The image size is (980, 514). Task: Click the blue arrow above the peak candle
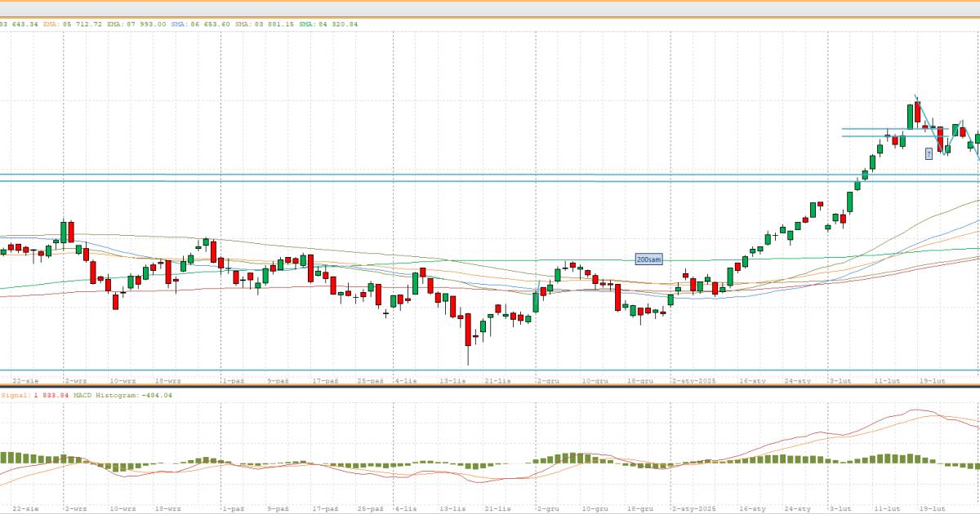916,98
